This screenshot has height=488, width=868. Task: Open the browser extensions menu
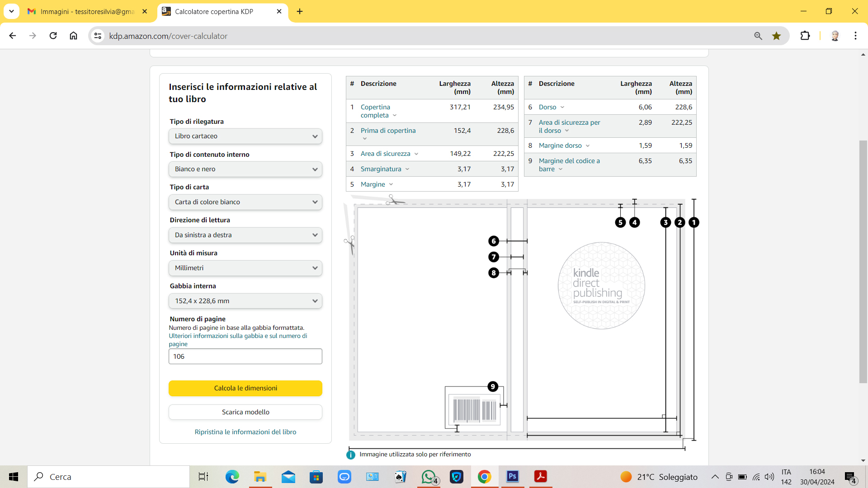coord(805,36)
